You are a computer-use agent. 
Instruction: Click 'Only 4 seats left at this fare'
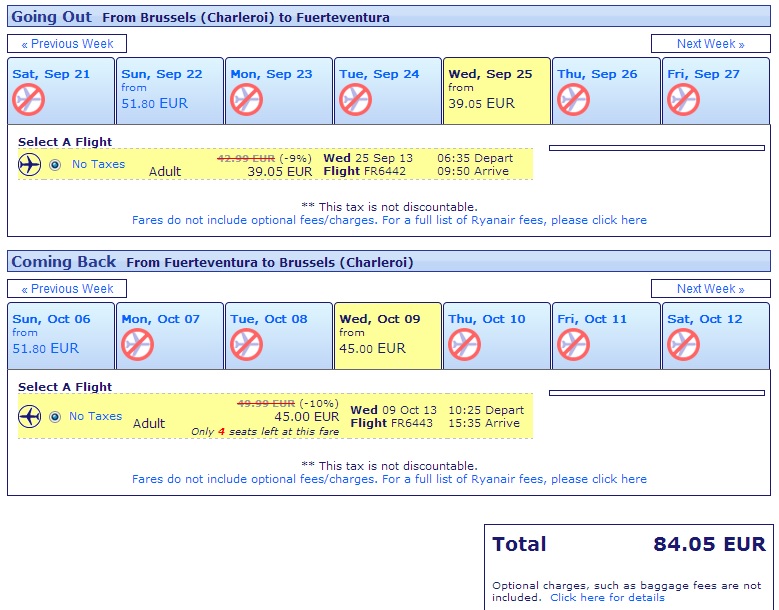click(265, 432)
